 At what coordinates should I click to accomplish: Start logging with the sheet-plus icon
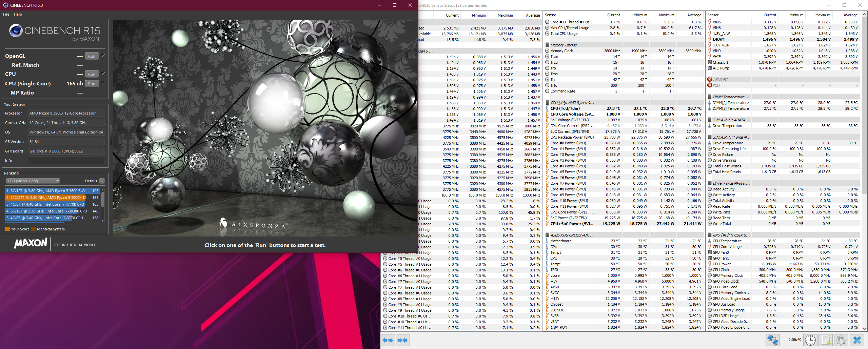click(x=826, y=340)
